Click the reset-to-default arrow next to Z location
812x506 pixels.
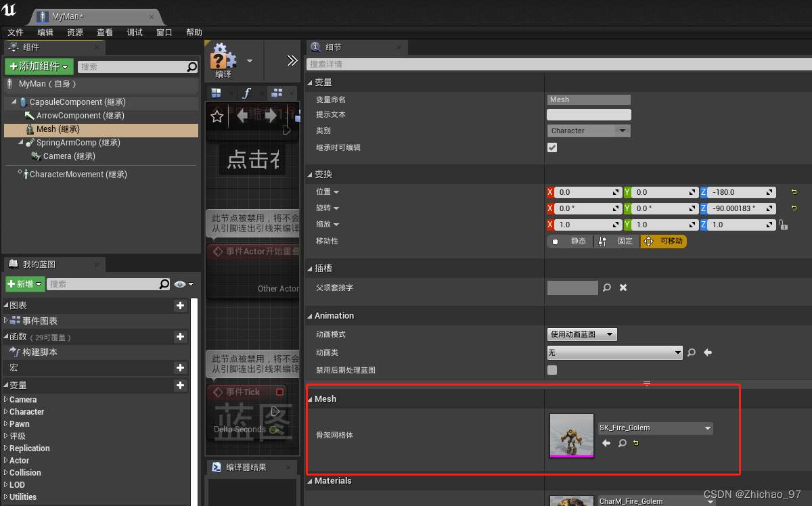[x=794, y=192]
